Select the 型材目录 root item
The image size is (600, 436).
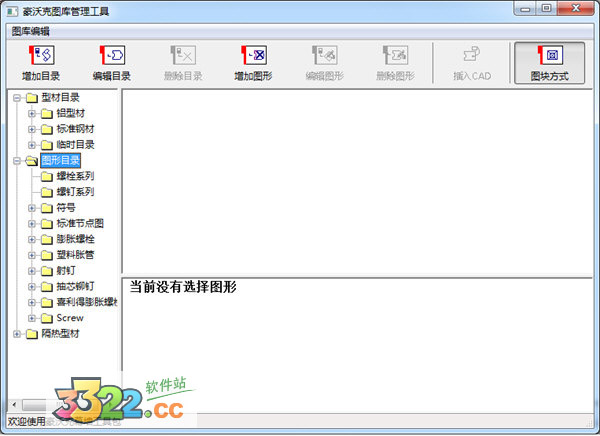click(x=60, y=98)
